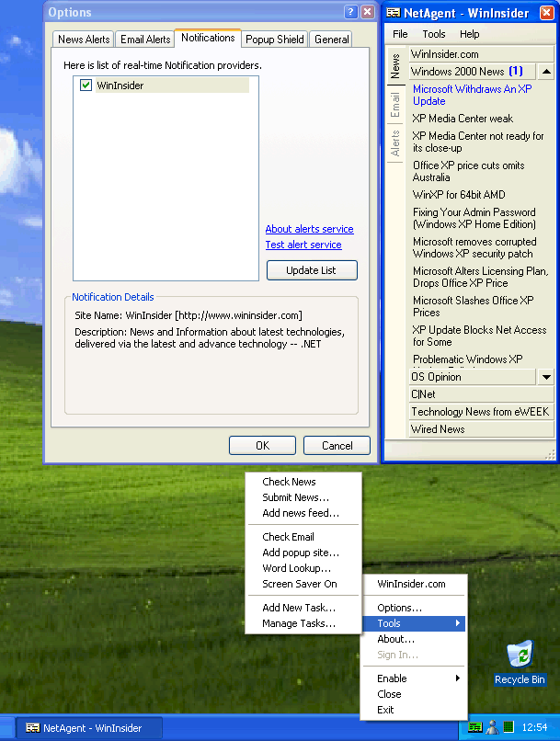
Task: Choose Screen Saver On menu entry
Action: coord(303,584)
